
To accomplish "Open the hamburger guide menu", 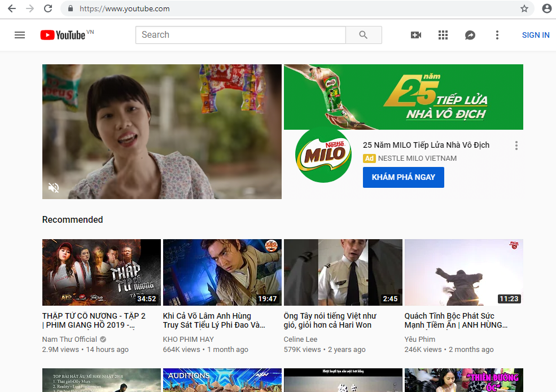I will (x=20, y=35).
